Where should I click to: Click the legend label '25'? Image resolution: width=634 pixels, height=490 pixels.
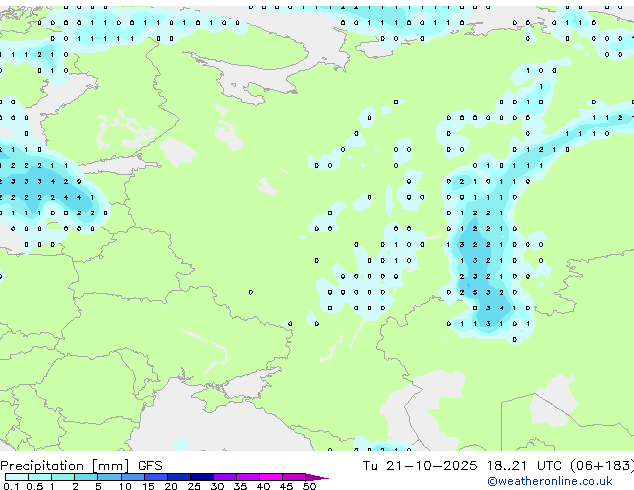[x=194, y=486]
